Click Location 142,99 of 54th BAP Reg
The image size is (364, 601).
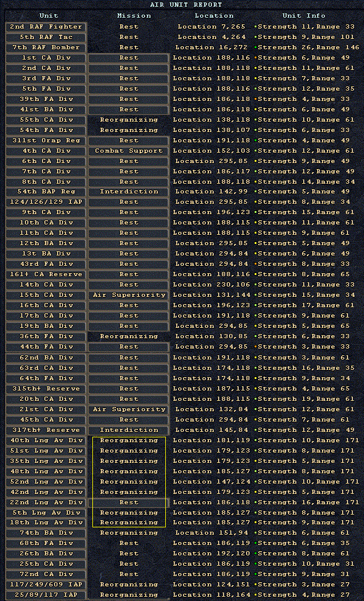[x=211, y=192]
